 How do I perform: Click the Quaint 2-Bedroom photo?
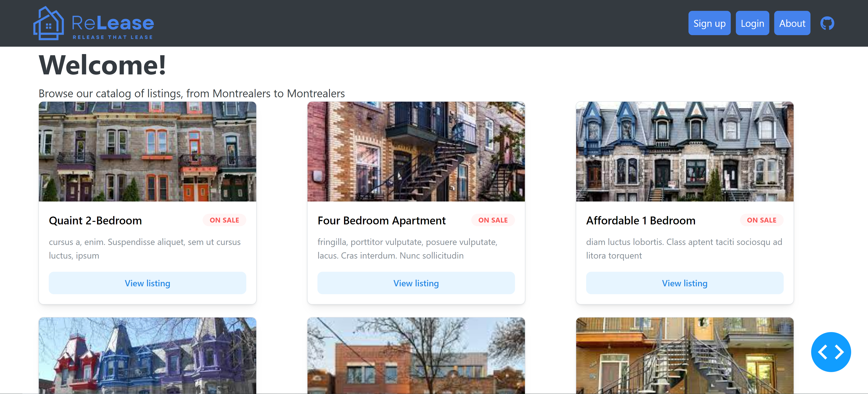click(147, 151)
